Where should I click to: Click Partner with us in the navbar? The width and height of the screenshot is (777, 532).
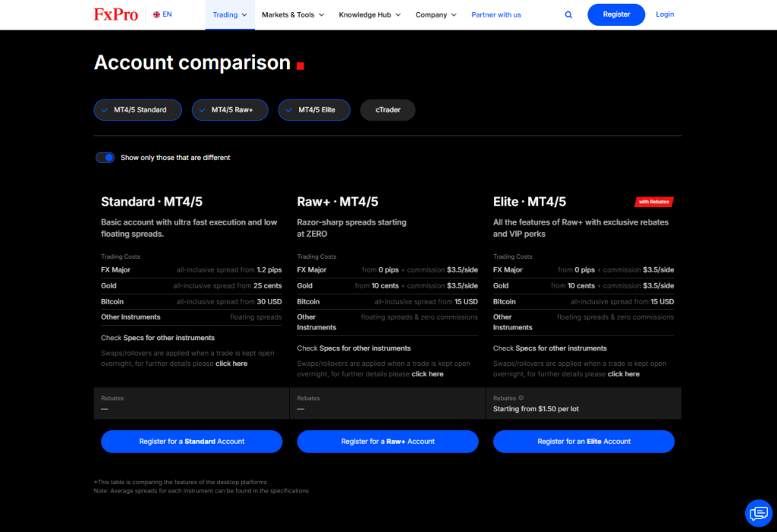[x=496, y=14]
